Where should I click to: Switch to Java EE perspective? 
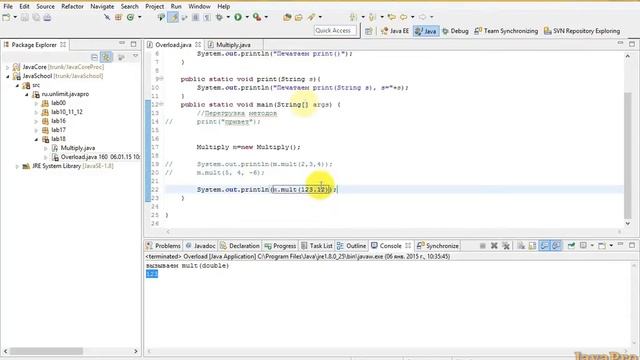coord(395,31)
